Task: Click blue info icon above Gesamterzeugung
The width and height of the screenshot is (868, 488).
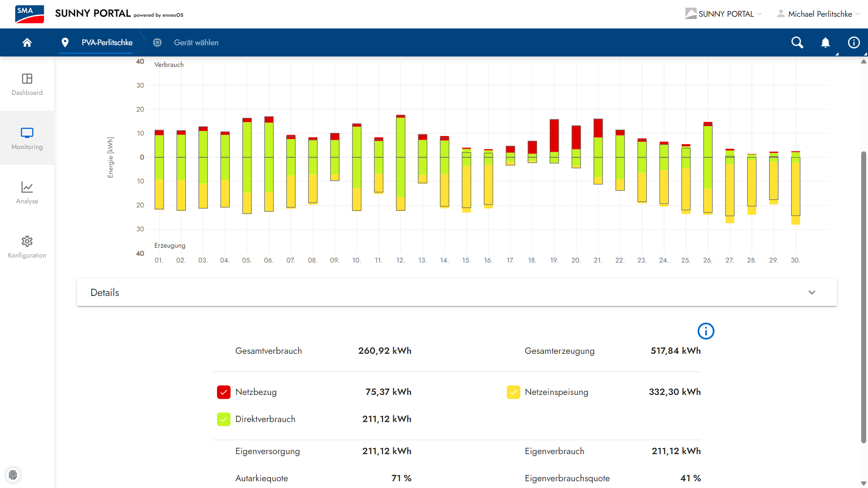Action: 706,331
